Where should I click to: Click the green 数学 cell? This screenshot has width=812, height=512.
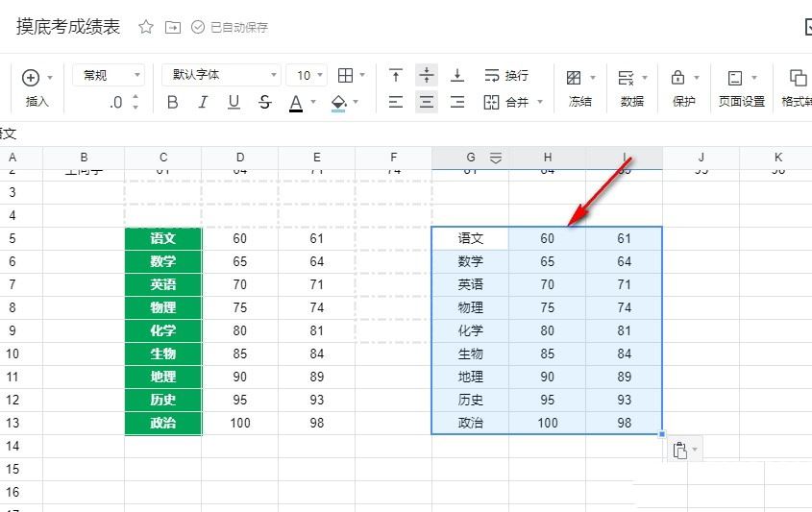pos(163,261)
